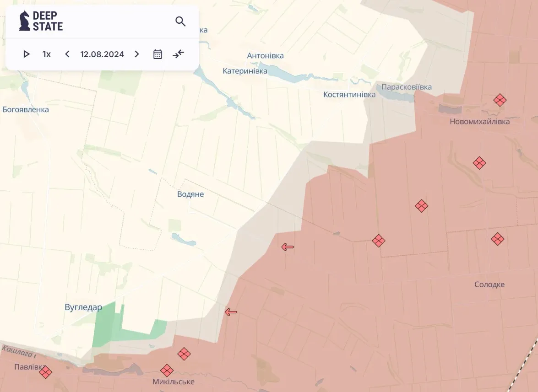Select the Вугледар town label
538x392 pixels.
coord(83,307)
